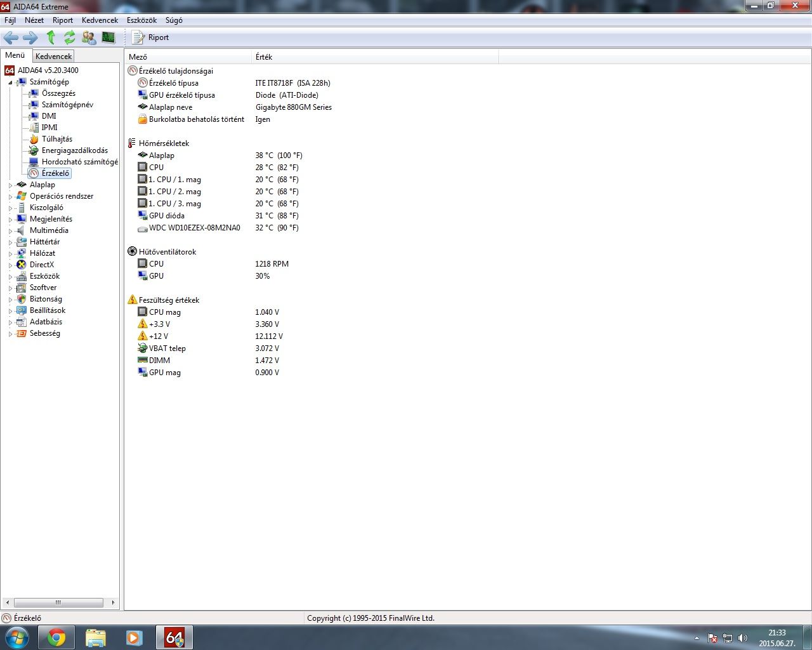
Task: Select AIDA64 v5.20.3400 root node
Action: tap(42, 70)
